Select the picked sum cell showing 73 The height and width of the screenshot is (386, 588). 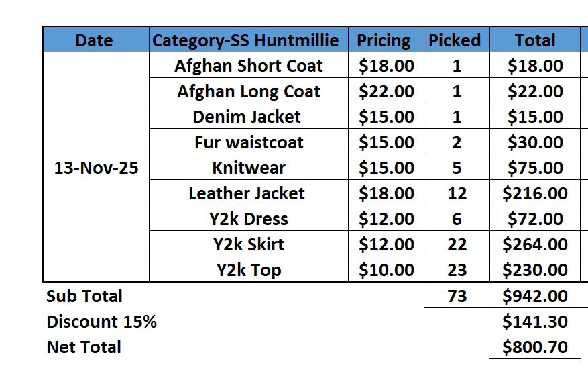[x=457, y=296]
